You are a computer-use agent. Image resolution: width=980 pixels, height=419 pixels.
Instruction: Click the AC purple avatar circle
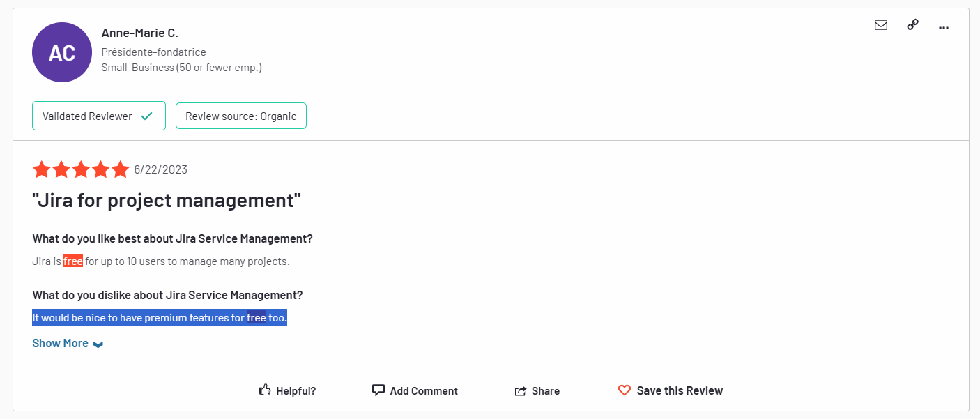click(x=62, y=52)
